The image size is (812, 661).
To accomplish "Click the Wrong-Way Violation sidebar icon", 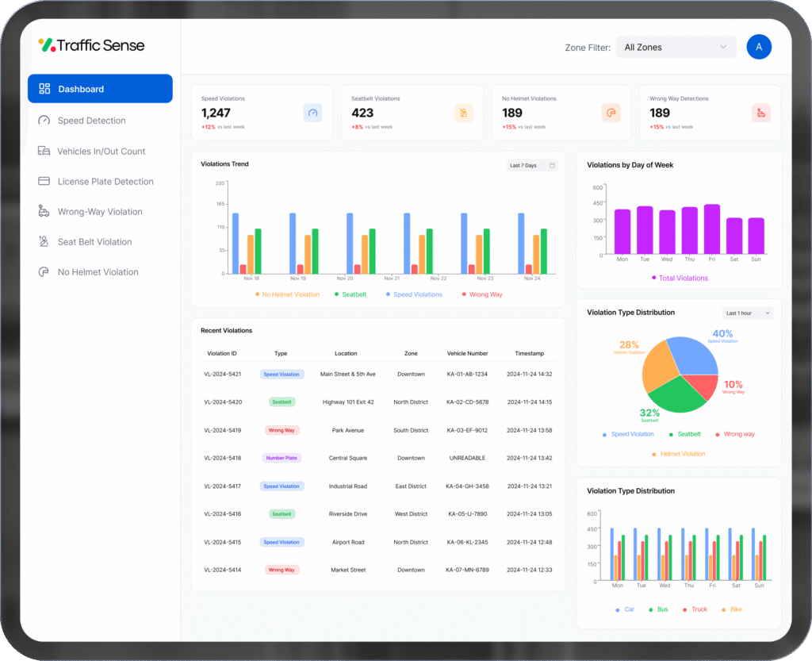I will 44,212.
